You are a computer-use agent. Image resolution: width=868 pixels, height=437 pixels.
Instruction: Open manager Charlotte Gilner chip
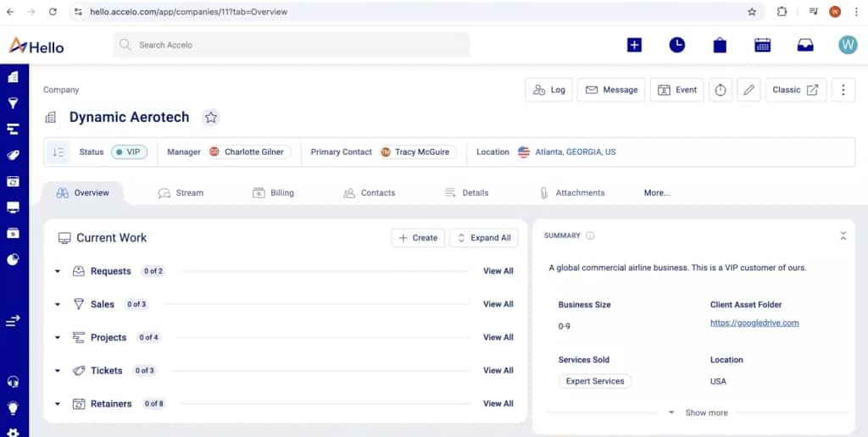pyautogui.click(x=249, y=152)
